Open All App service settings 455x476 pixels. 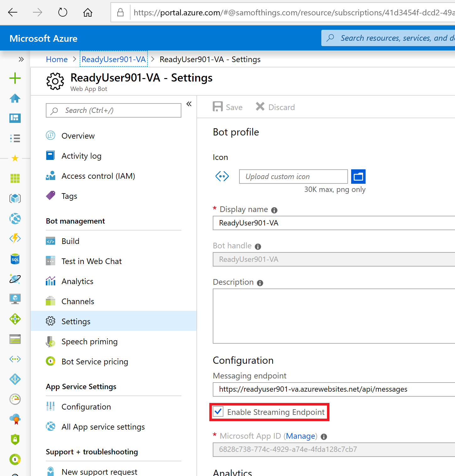coord(114,427)
